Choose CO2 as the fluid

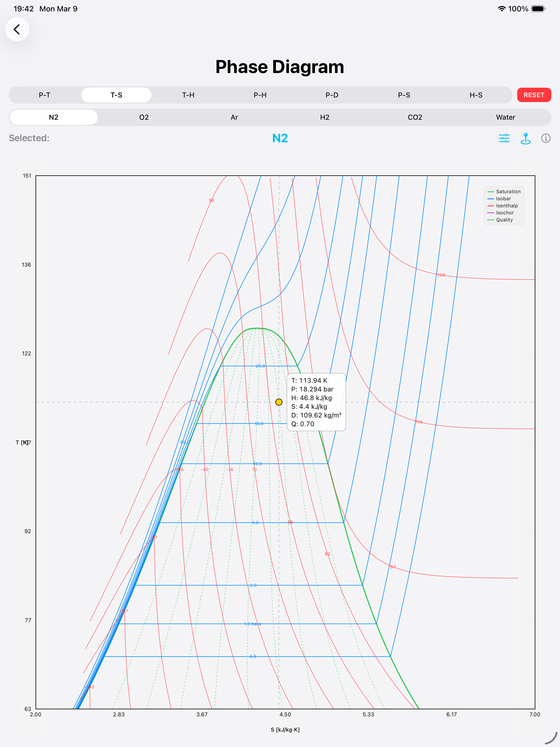[x=415, y=117]
